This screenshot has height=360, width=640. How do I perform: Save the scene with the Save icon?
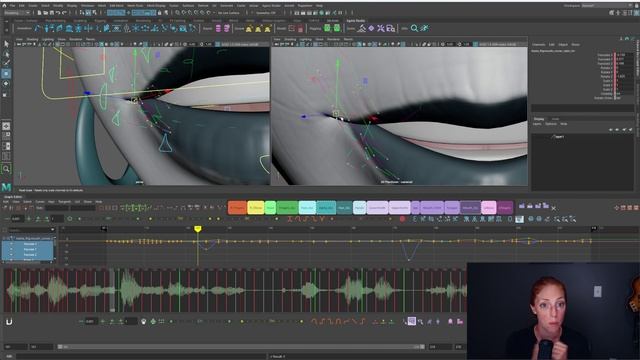pos(51,13)
